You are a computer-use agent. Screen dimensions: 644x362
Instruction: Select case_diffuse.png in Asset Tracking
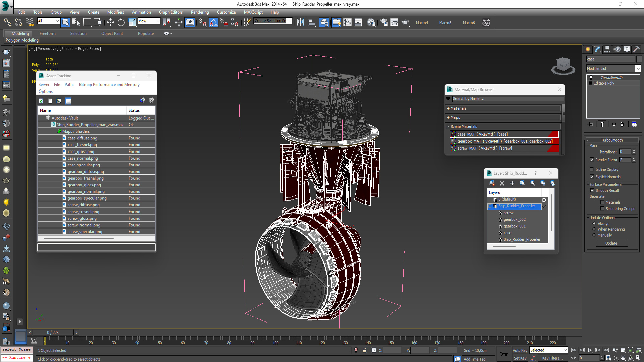tap(82, 138)
